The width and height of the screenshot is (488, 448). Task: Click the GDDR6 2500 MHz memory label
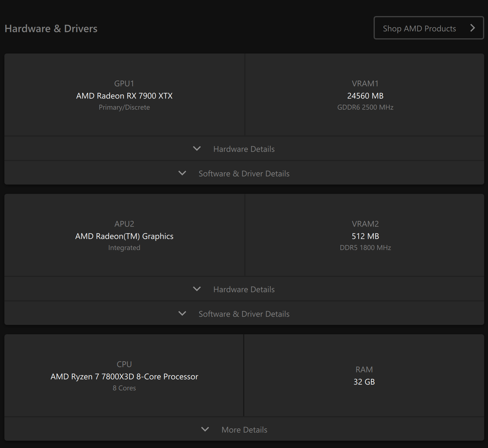(365, 107)
